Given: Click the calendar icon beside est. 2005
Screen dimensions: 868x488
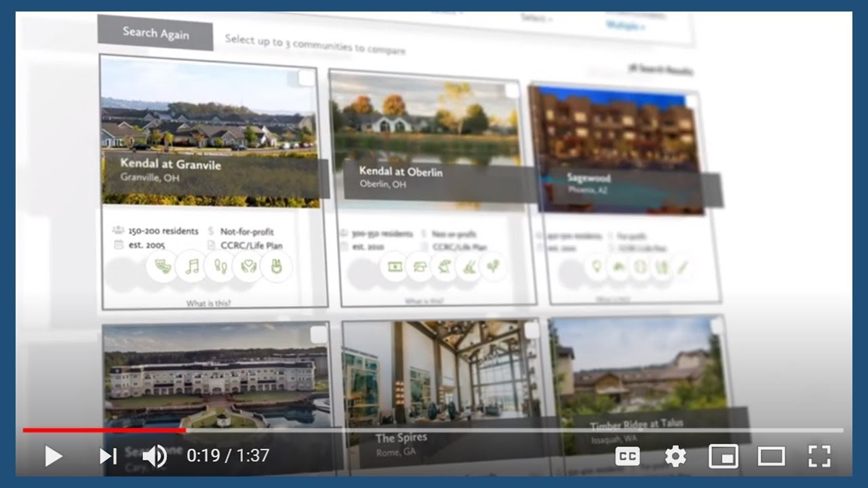Looking at the screenshot, I should click(x=118, y=245).
